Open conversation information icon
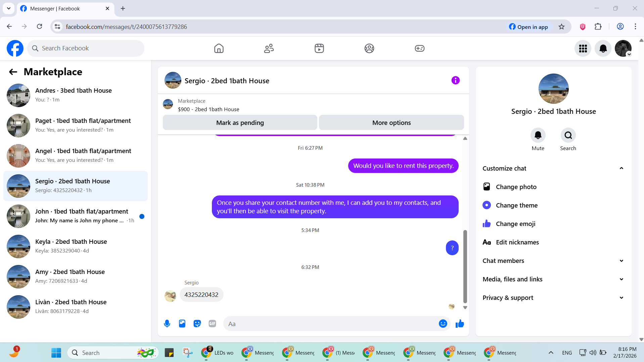The image size is (644, 362). 455,80
